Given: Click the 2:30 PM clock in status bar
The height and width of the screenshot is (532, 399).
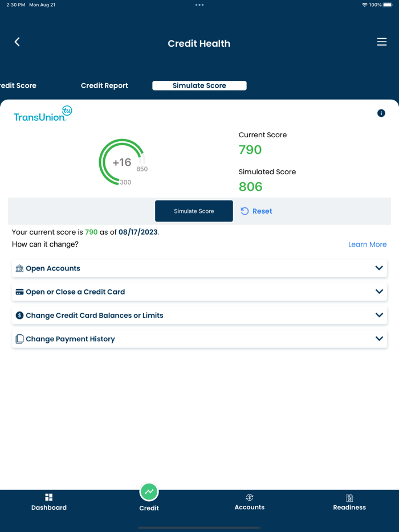Looking at the screenshot, I should (x=15, y=5).
